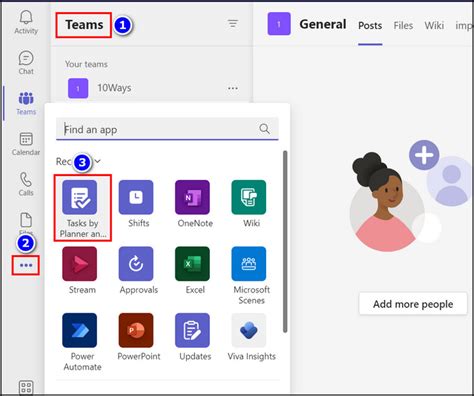Open the OneNote app
This screenshot has width=474, height=396.
coord(193,204)
